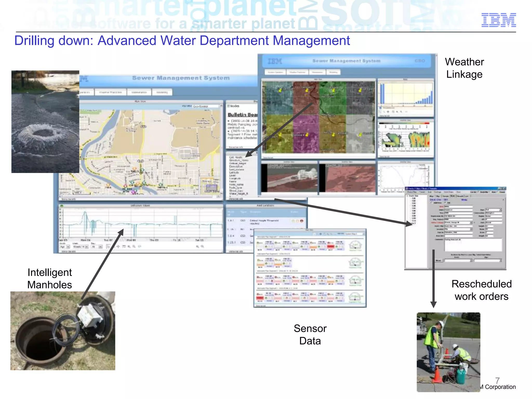Click the precipitation bar chart in the weather window
This screenshot has width=532, height=399.
[405, 94]
